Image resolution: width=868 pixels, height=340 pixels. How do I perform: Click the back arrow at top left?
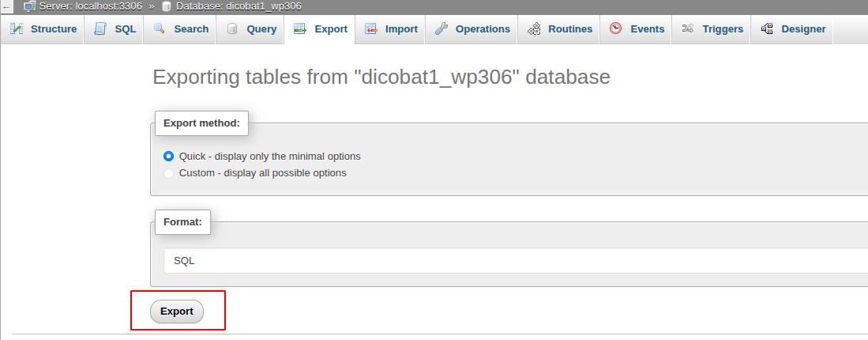(6, 7)
